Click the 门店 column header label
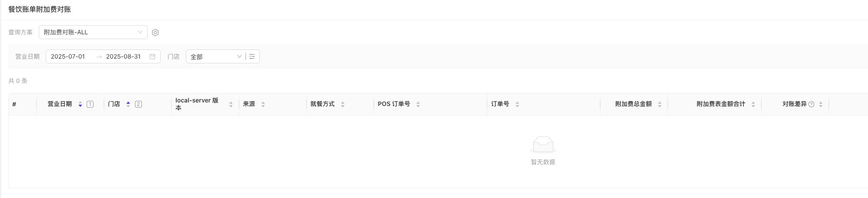Screen dimensions: 868x198 tap(114, 104)
